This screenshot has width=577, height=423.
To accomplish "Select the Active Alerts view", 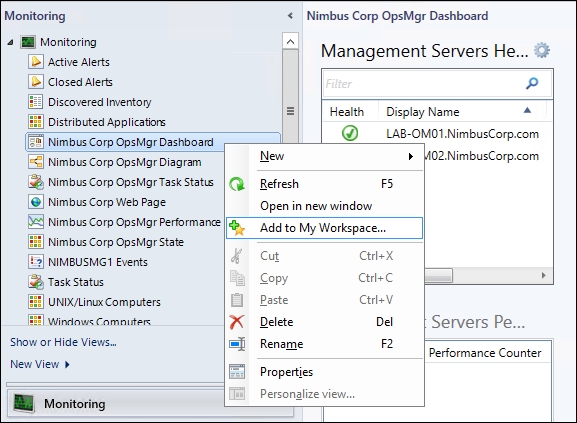I will point(79,62).
